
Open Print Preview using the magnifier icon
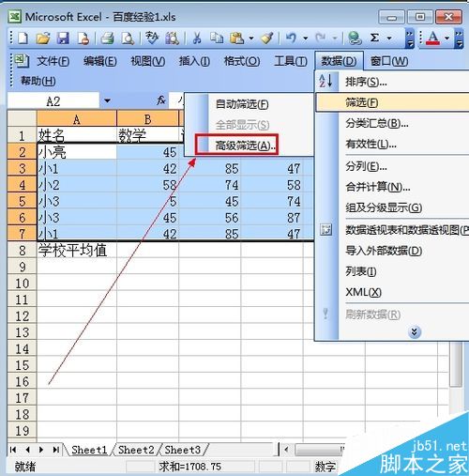click(128, 38)
